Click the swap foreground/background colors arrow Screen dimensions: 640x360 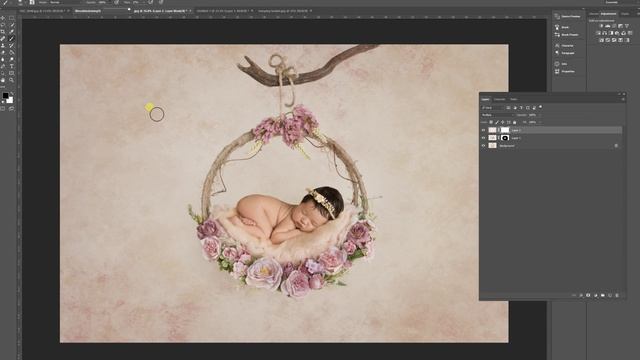(11, 93)
